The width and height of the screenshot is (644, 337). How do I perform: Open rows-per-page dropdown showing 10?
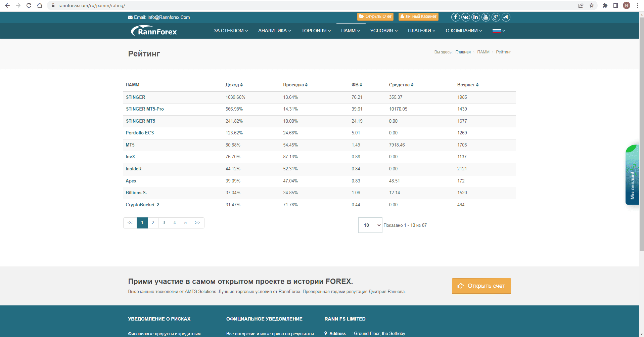pyautogui.click(x=370, y=225)
